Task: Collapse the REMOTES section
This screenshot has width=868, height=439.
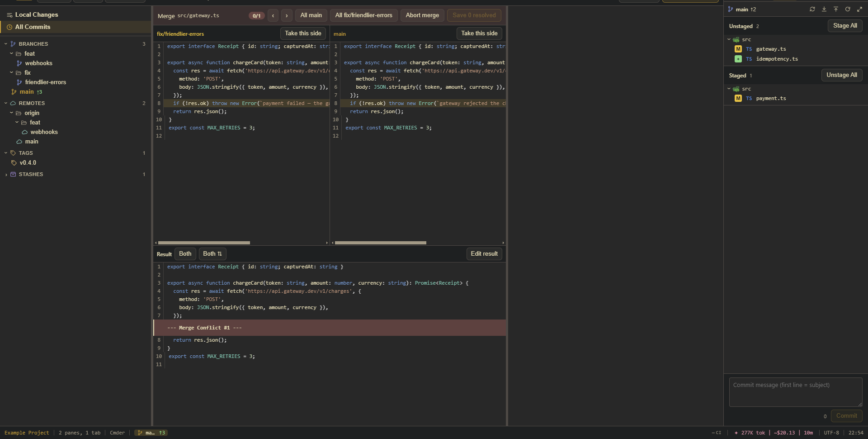Action: pyautogui.click(x=6, y=103)
